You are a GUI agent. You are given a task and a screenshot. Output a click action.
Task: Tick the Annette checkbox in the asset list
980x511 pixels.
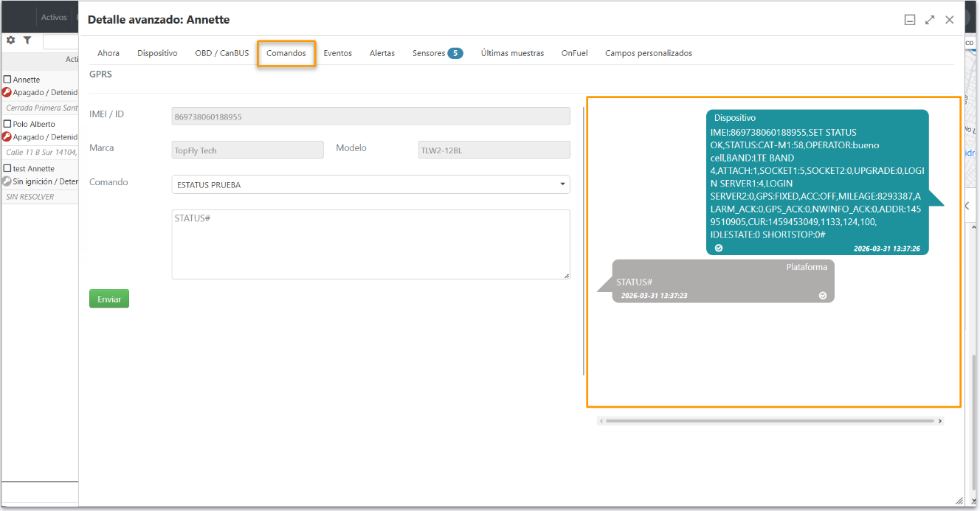pos(7,80)
